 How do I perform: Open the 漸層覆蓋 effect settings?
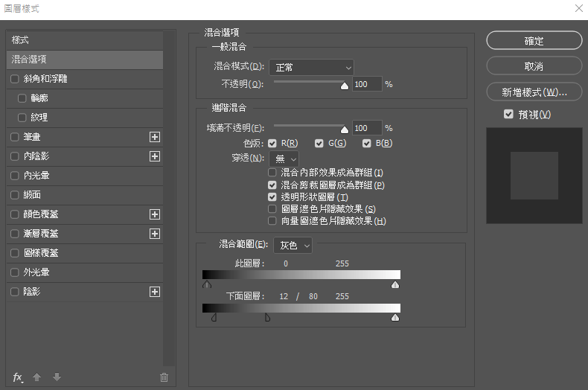pos(41,234)
